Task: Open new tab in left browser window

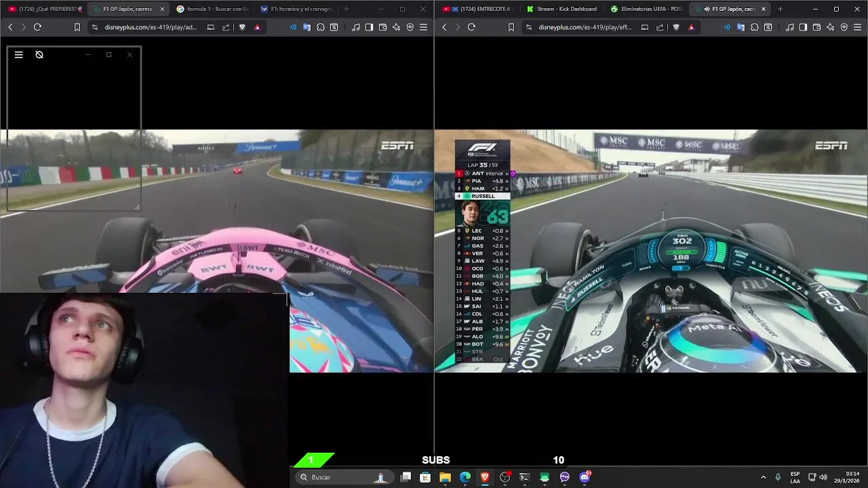Action: point(346,9)
